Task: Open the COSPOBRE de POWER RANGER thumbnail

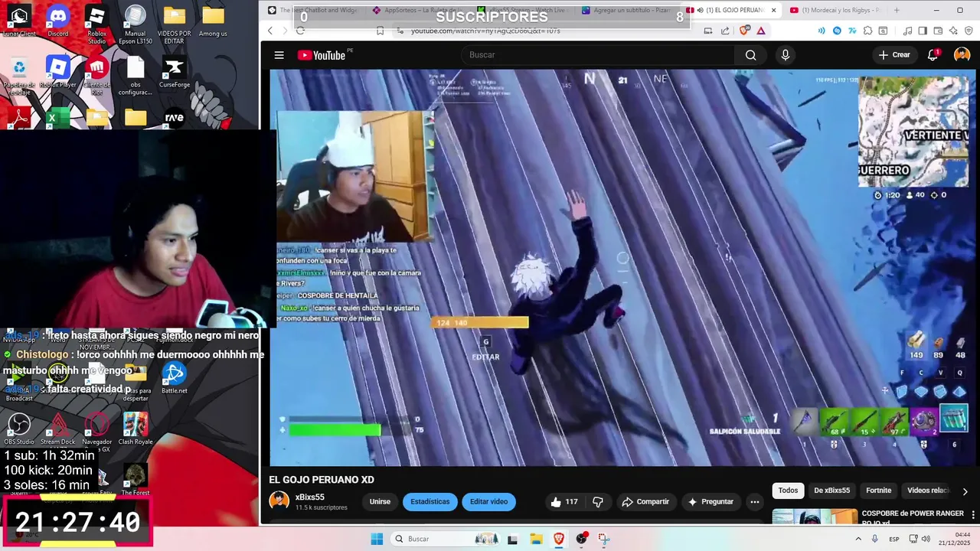Action: pos(814,517)
